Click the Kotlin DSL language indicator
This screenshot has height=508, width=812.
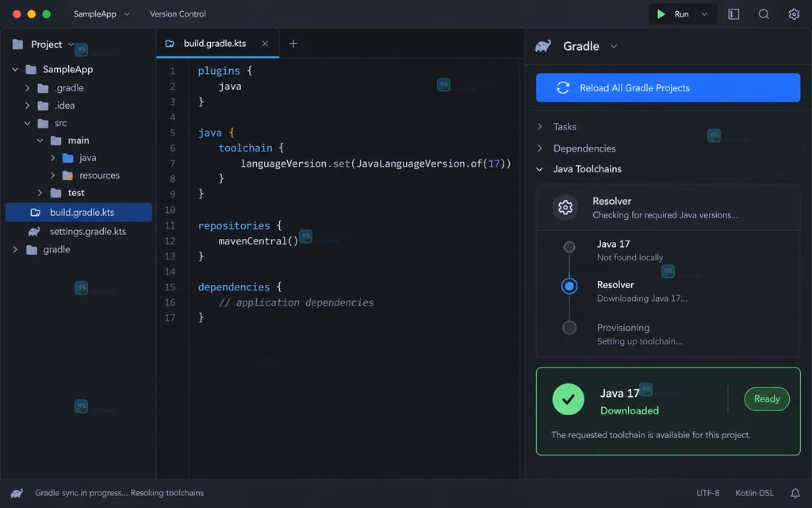pos(755,493)
